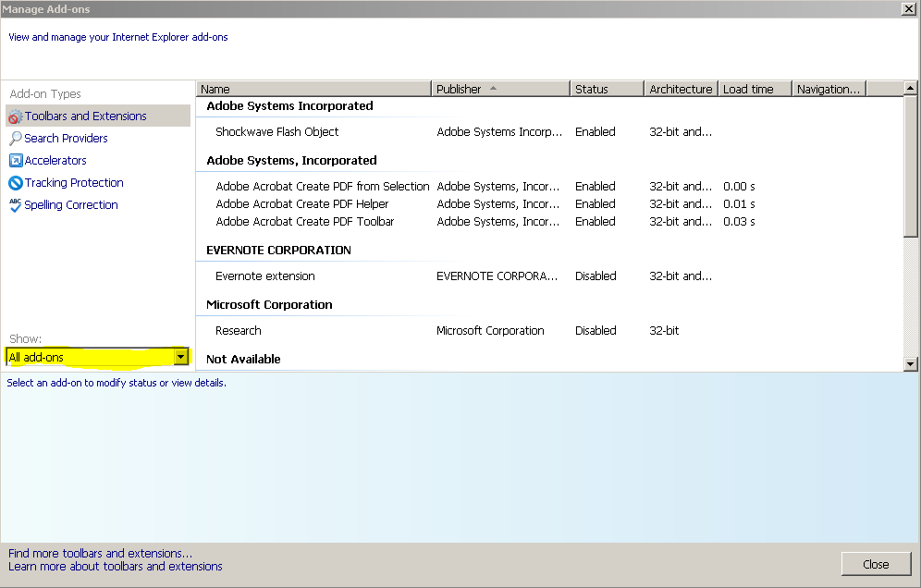Sort by Architecture column header
The height and width of the screenshot is (588, 921).
[x=681, y=89]
